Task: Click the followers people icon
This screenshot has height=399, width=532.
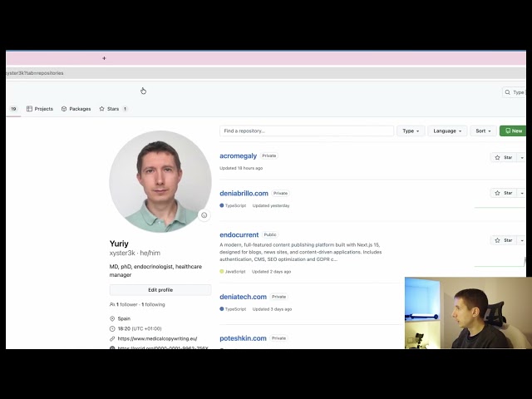Action: 112,305
